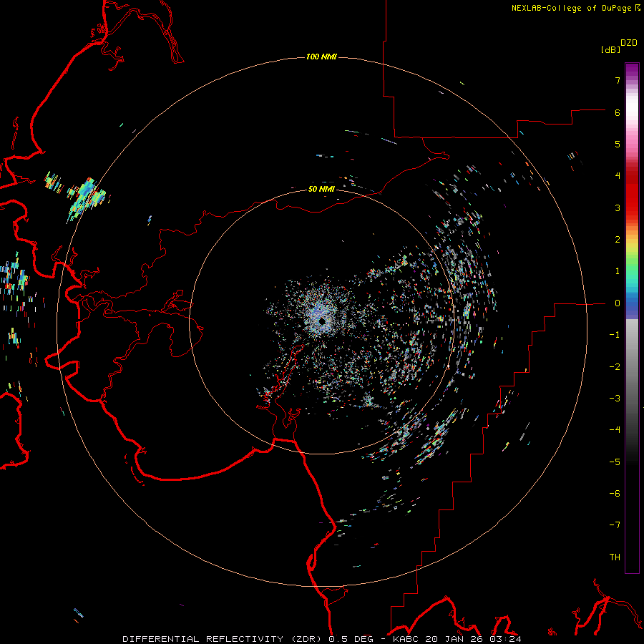
Task: Select the -1 value on the scale
Action: [615, 335]
